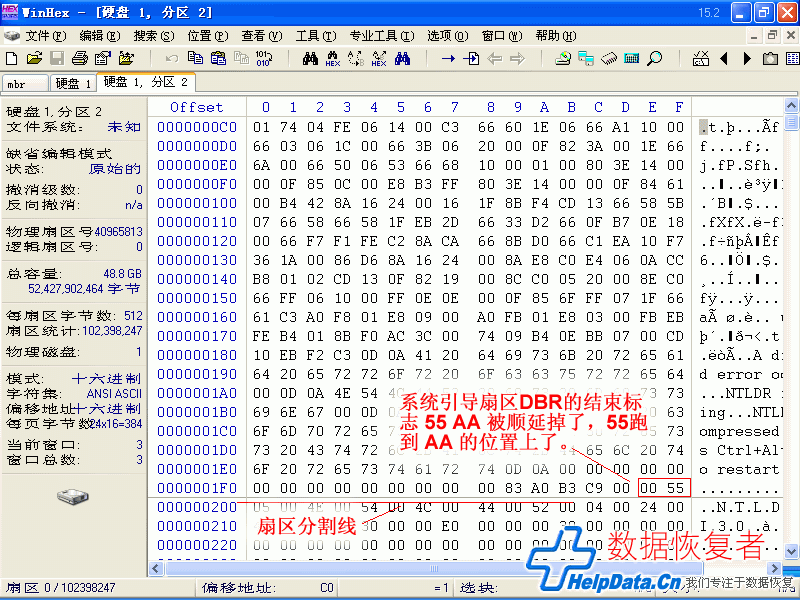The height and width of the screenshot is (600, 800).
Task: Click the blue Continue Search binoculars icon
Action: click(402, 59)
